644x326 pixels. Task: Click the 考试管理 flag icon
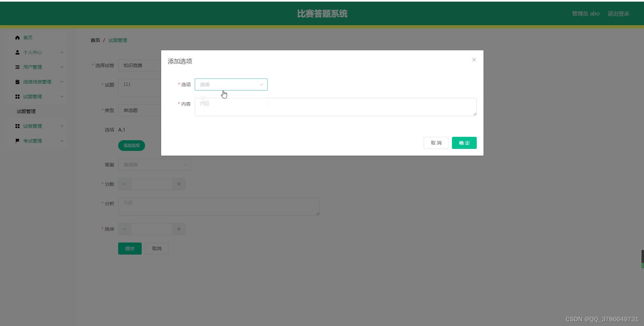[x=17, y=141]
